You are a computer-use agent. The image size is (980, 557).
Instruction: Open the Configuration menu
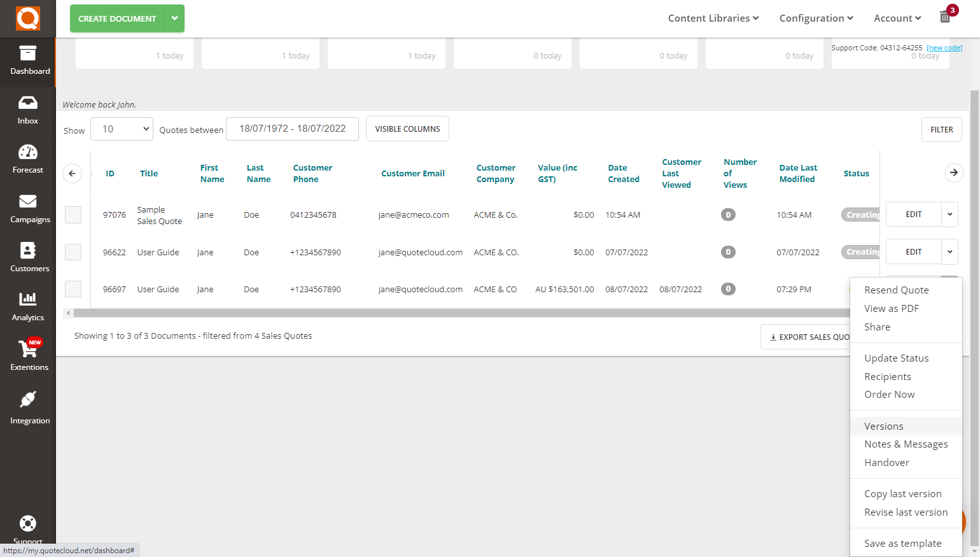816,18
